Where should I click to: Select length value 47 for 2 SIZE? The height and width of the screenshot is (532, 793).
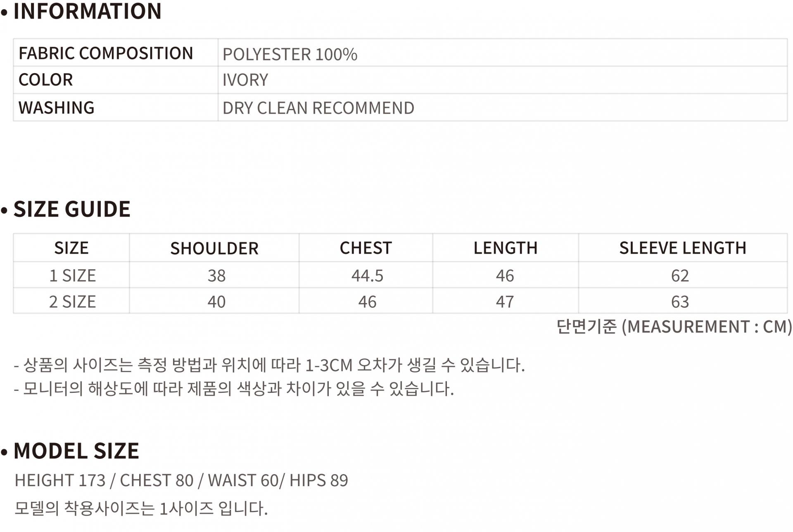tap(505, 302)
